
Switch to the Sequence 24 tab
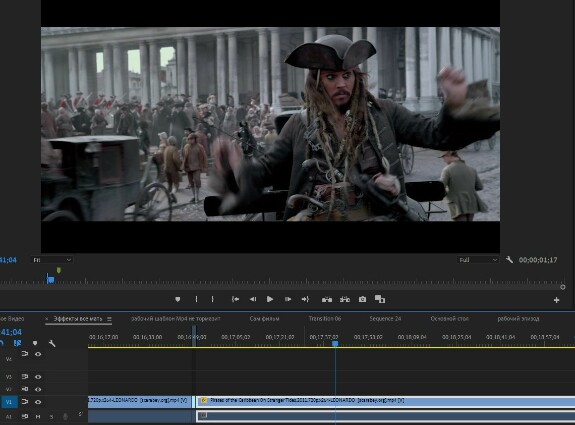pyautogui.click(x=385, y=319)
